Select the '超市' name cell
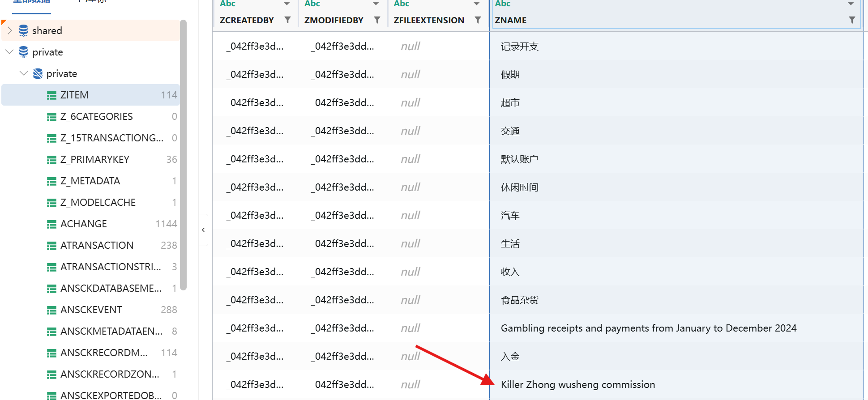The height and width of the screenshot is (400, 868). [x=676, y=102]
